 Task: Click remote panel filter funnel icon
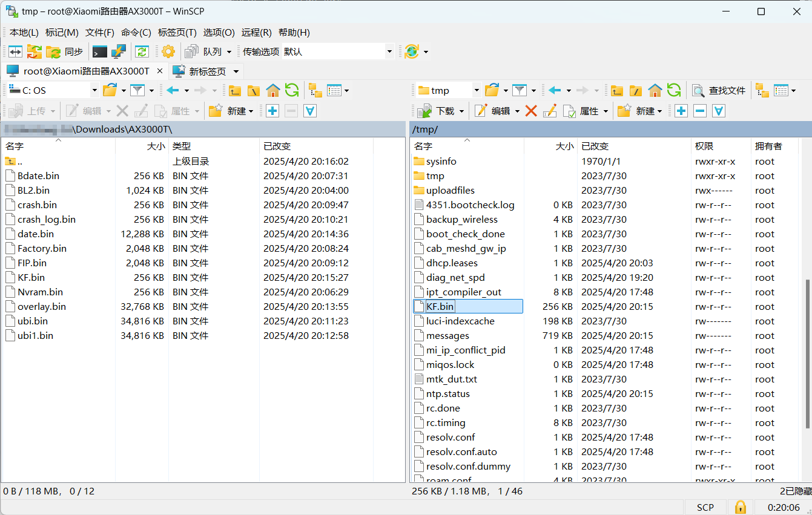coord(520,90)
